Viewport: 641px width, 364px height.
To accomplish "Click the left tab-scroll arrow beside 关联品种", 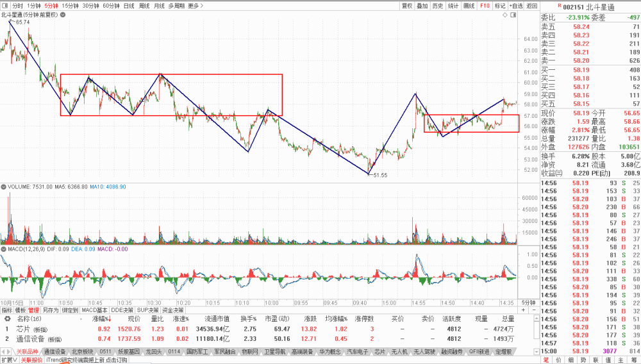I will point(3,351).
